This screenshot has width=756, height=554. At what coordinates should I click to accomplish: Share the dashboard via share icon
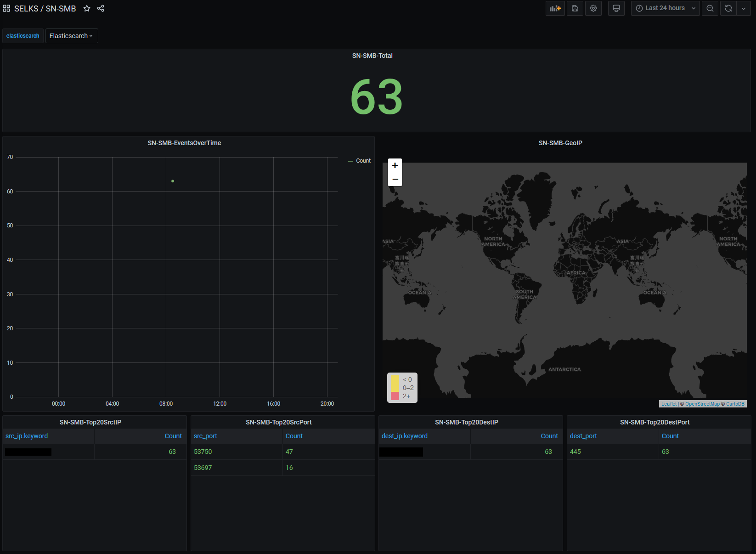pyautogui.click(x=101, y=8)
